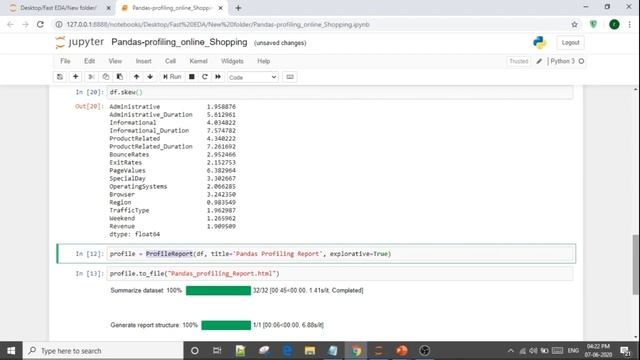
Task: Click the Jupyter logo
Action: coord(80,42)
